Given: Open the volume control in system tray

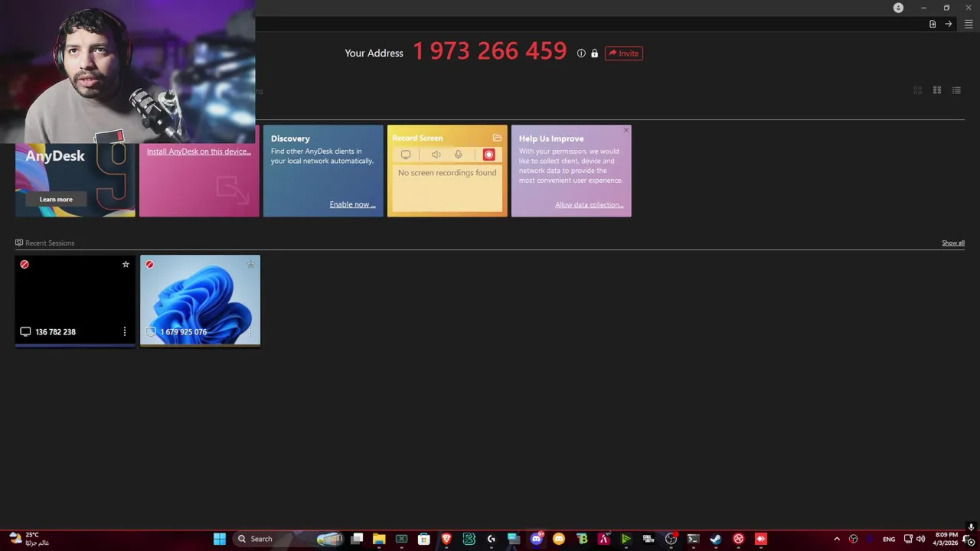Looking at the screenshot, I should [x=920, y=539].
